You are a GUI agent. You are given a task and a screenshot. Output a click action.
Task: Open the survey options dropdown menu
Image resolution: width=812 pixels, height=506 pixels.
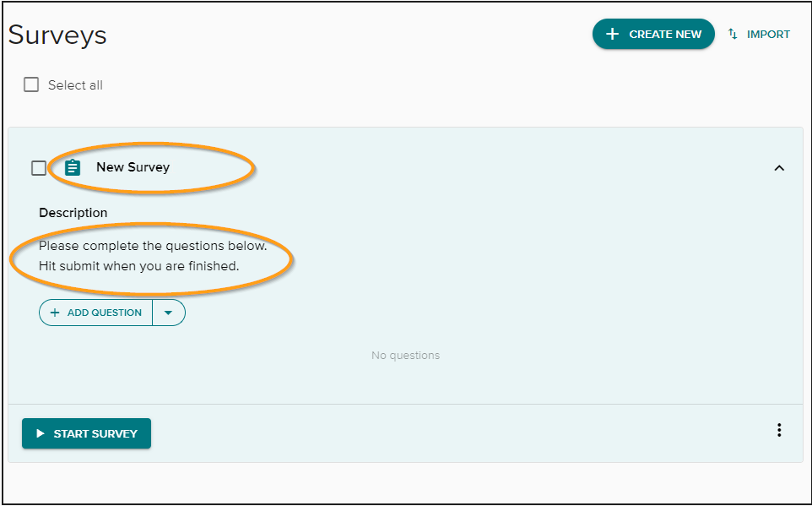point(779,430)
